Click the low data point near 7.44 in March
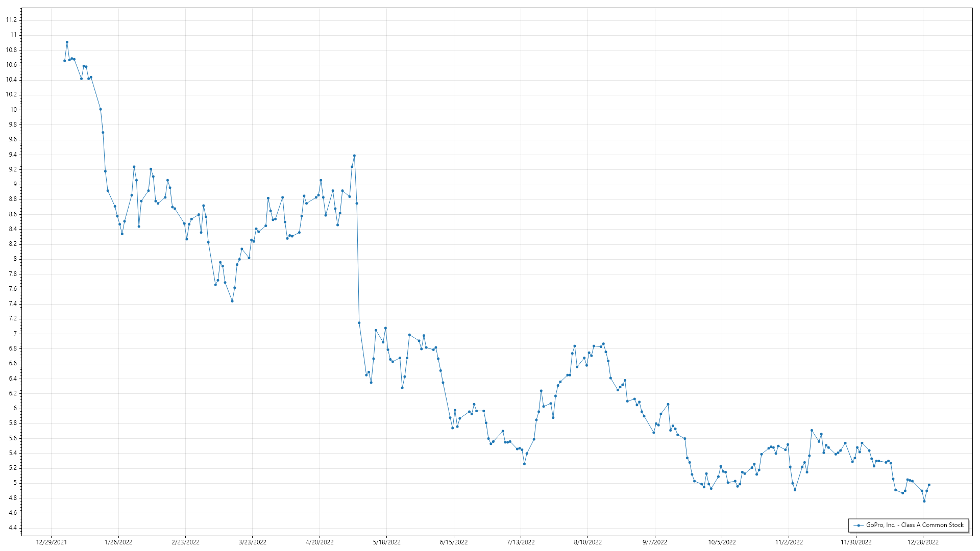Viewport: 980px width, 551px height. coord(232,301)
